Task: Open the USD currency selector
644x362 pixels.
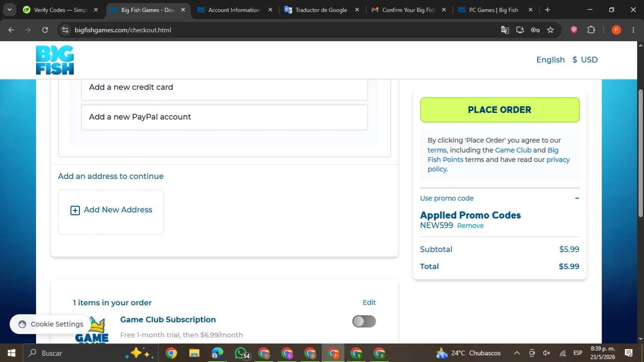Action: coord(585,60)
